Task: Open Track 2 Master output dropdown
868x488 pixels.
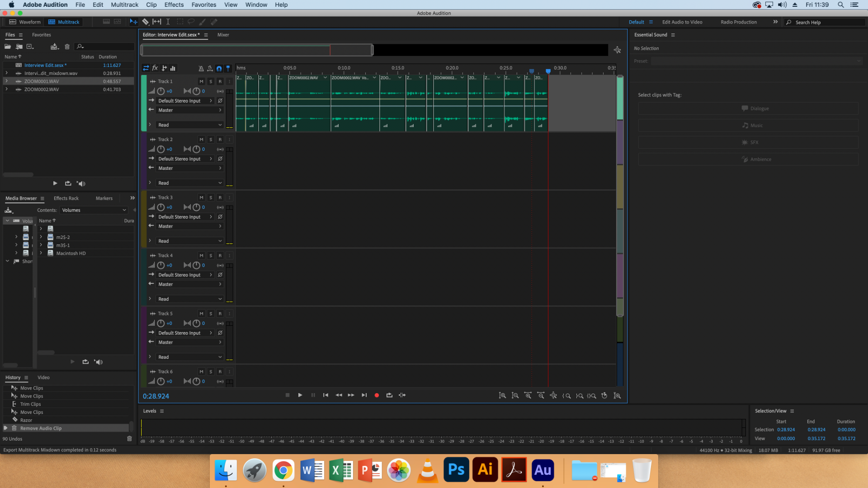Action: [x=189, y=168]
